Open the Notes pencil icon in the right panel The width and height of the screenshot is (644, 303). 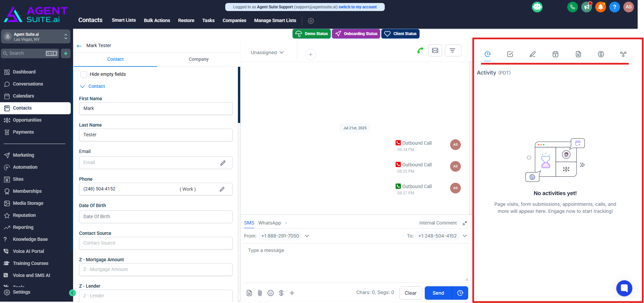533,54
